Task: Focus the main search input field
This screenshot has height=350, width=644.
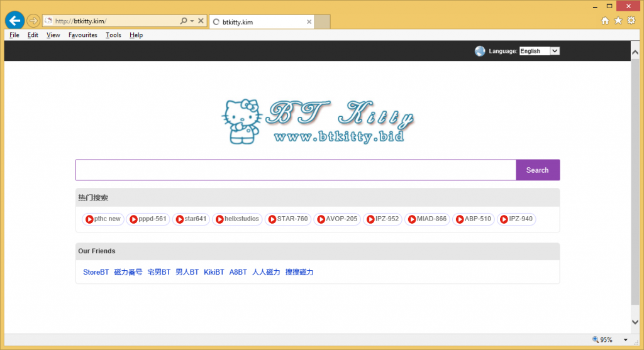Action: coord(296,170)
